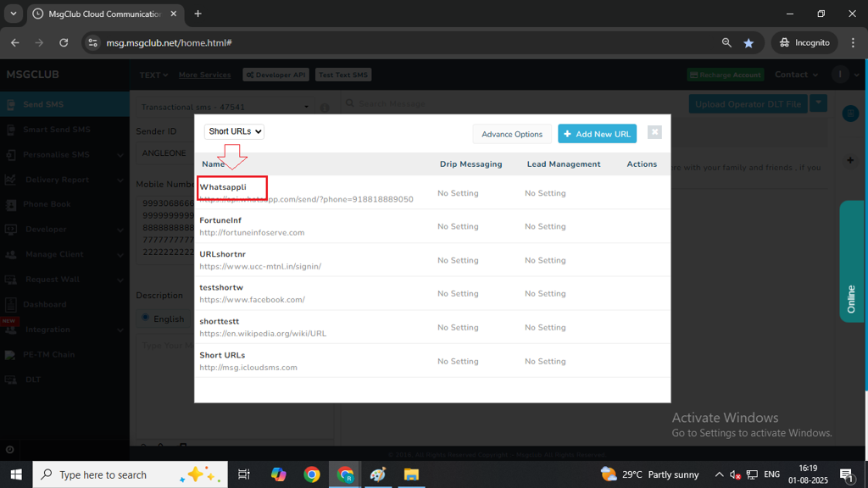Viewport: 868px width, 488px height.
Task: Click Actions column header
Action: coord(642,164)
